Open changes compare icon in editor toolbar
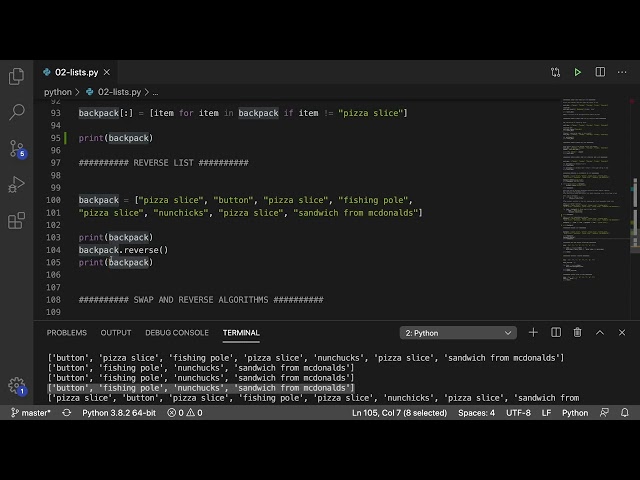Viewport: 640px width, 480px height. [555, 72]
